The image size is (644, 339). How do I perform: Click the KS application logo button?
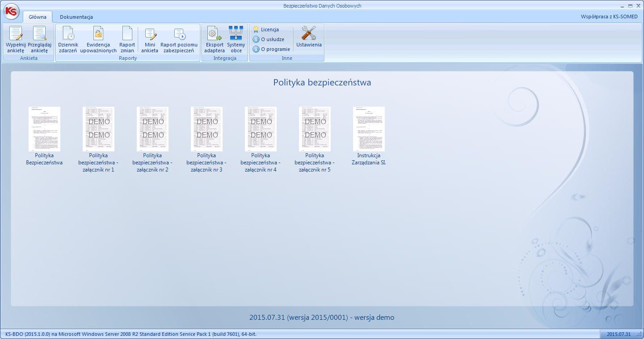click(11, 11)
